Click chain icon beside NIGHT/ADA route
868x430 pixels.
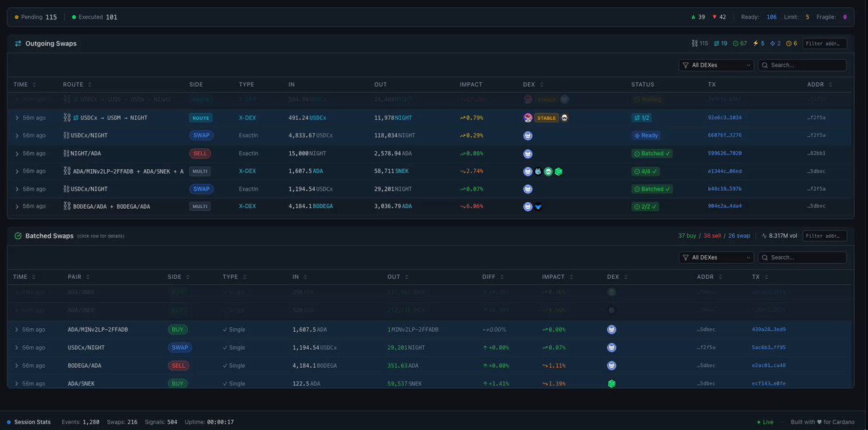point(66,153)
